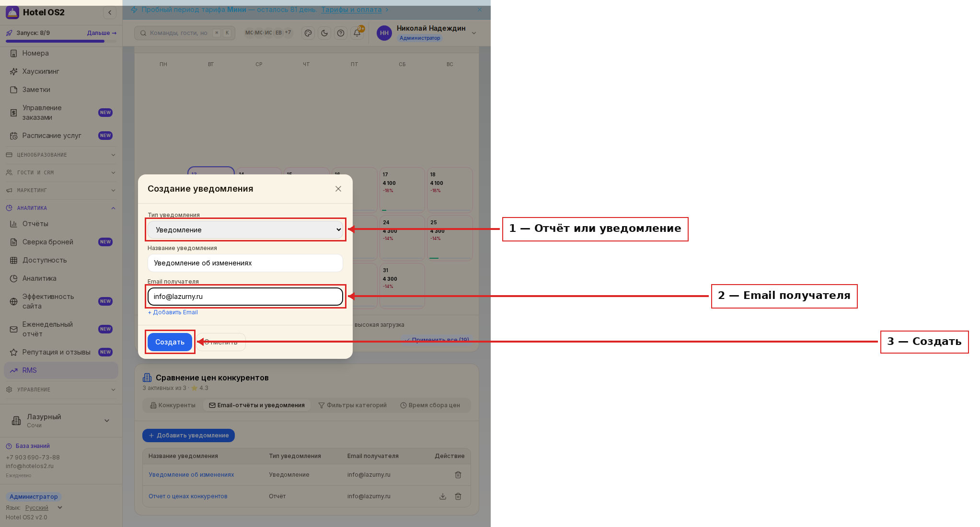This screenshot has height=527, width=980.
Task: Open notifications bell icon
Action: coord(357,33)
